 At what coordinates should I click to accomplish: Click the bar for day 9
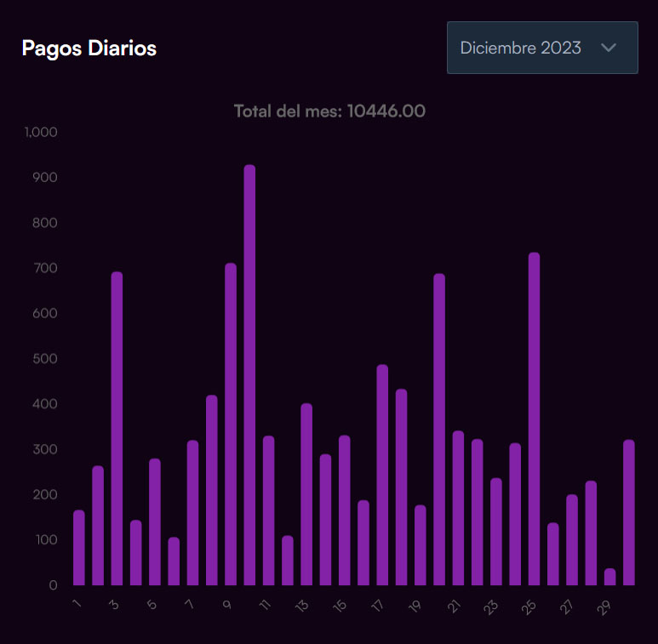[x=231, y=424]
